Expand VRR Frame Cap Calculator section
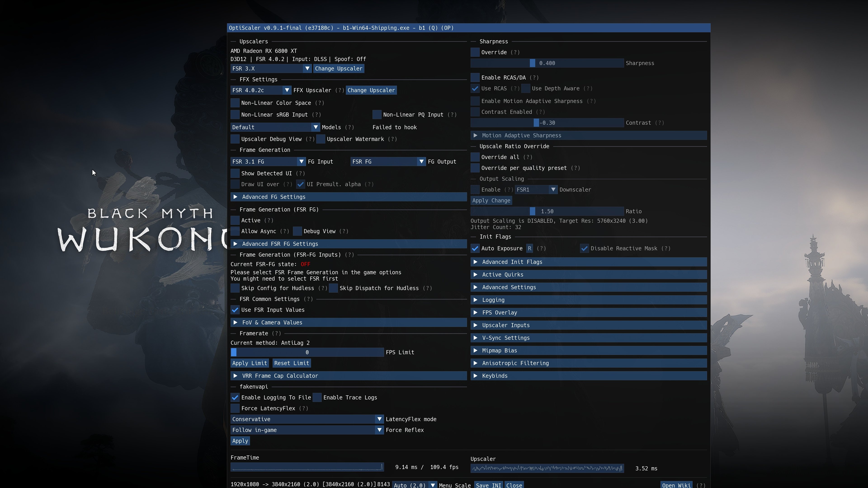 [x=349, y=376]
